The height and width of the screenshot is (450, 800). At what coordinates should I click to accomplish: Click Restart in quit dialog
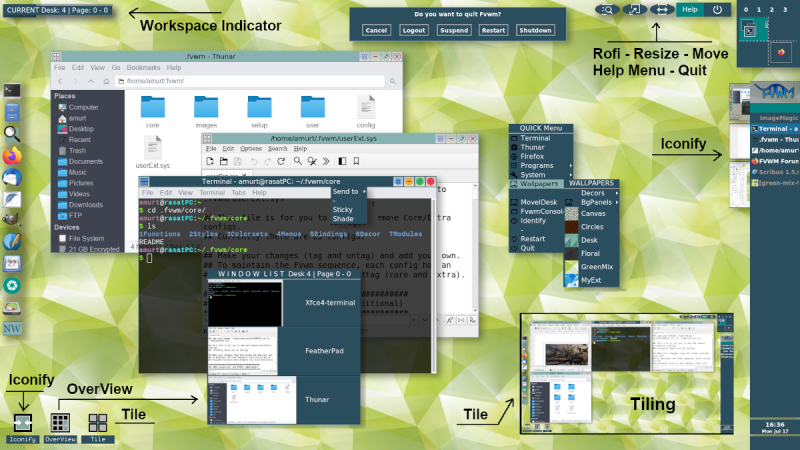[493, 30]
